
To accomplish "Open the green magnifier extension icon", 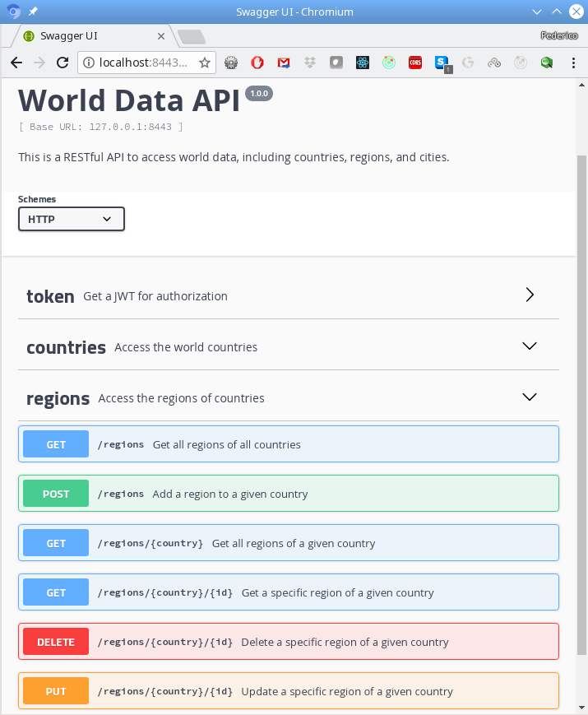I will click(547, 63).
